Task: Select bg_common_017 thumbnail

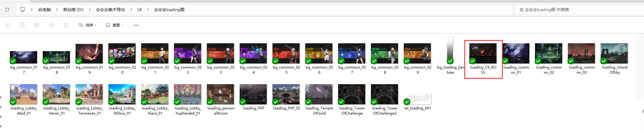Action: 23,57
